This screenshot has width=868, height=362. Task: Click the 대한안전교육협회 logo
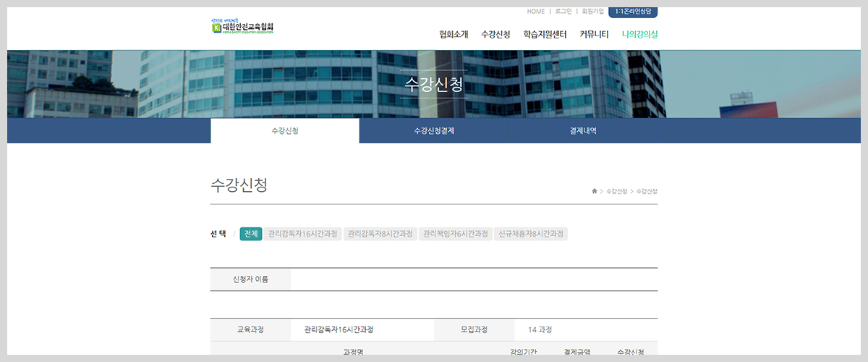242,27
